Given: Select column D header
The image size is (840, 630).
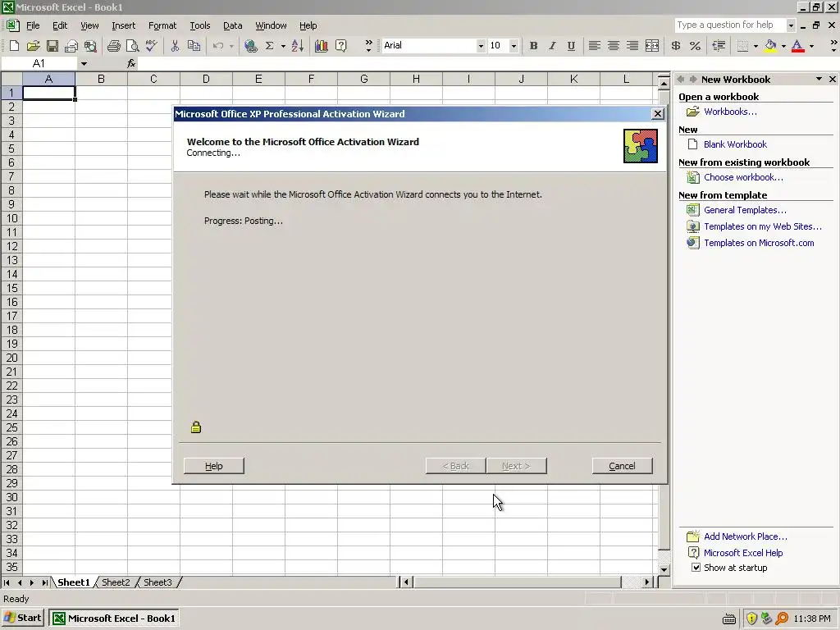Looking at the screenshot, I should (x=206, y=80).
